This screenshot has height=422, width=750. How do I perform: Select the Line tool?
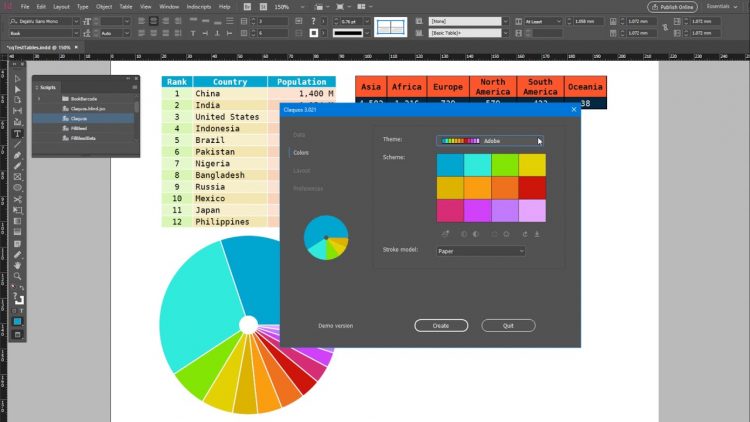[18, 144]
